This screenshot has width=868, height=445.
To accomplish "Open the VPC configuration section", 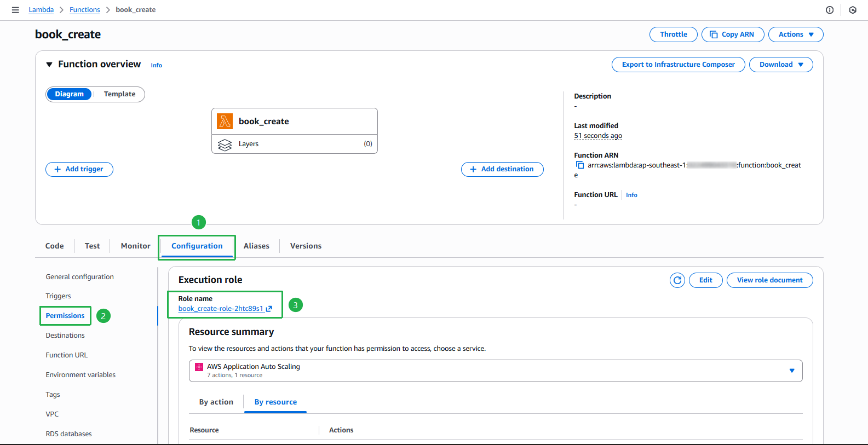I will click(x=52, y=414).
